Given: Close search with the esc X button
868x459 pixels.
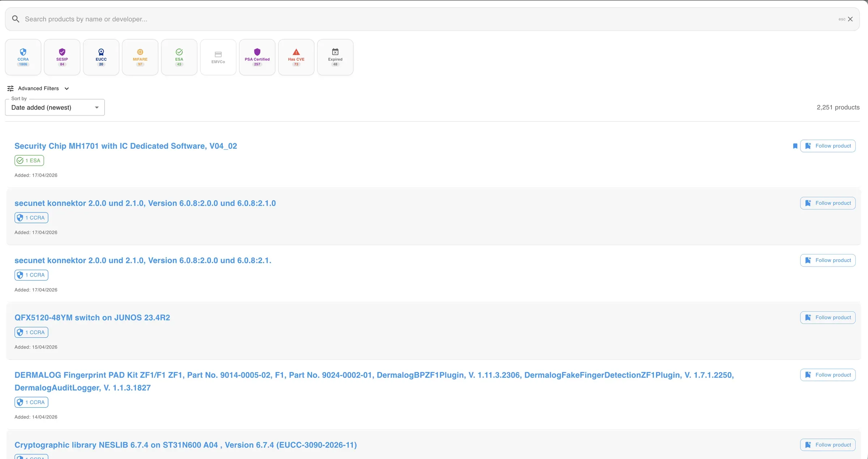Looking at the screenshot, I should click(850, 19).
